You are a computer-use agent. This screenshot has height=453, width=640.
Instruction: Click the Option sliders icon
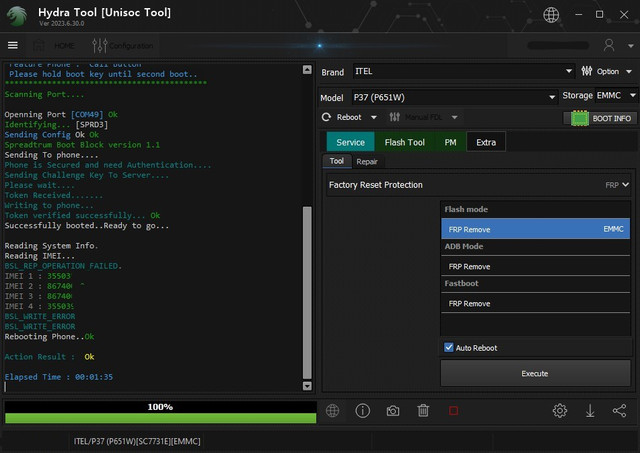587,71
